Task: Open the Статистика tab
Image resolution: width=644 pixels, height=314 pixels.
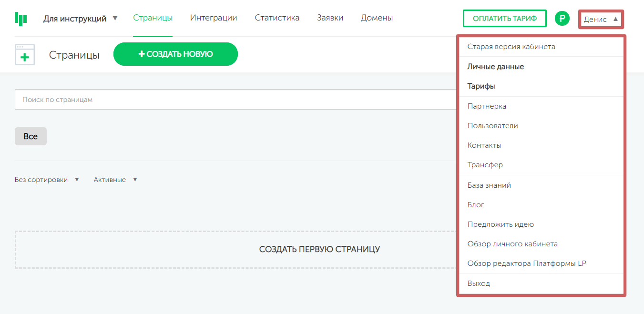Action: pyautogui.click(x=277, y=18)
